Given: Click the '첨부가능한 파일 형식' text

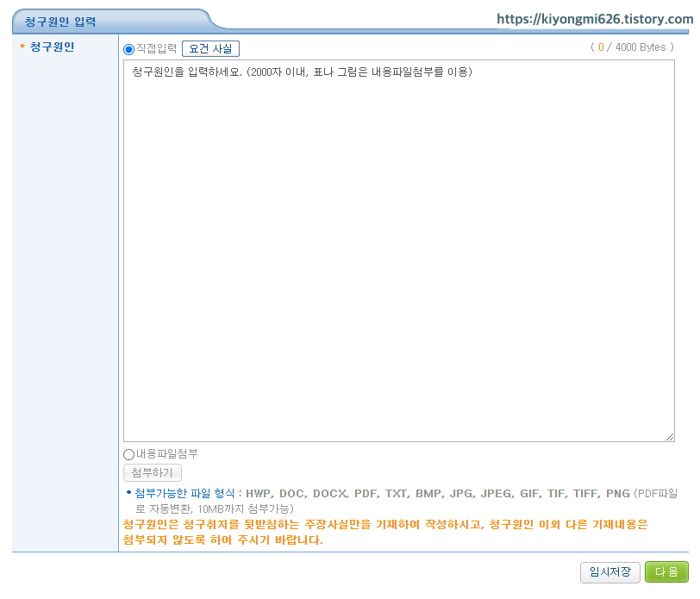Looking at the screenshot, I should coord(184,493).
